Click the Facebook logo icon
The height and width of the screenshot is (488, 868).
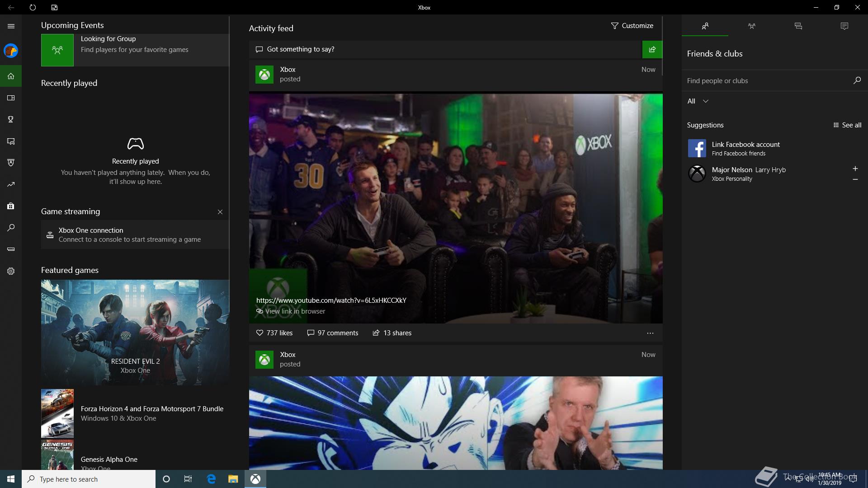697,148
